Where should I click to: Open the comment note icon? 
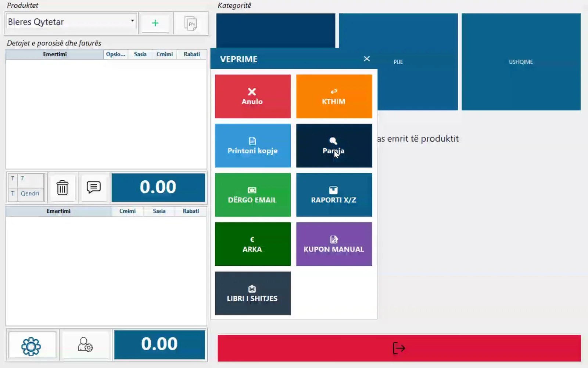coord(94,188)
